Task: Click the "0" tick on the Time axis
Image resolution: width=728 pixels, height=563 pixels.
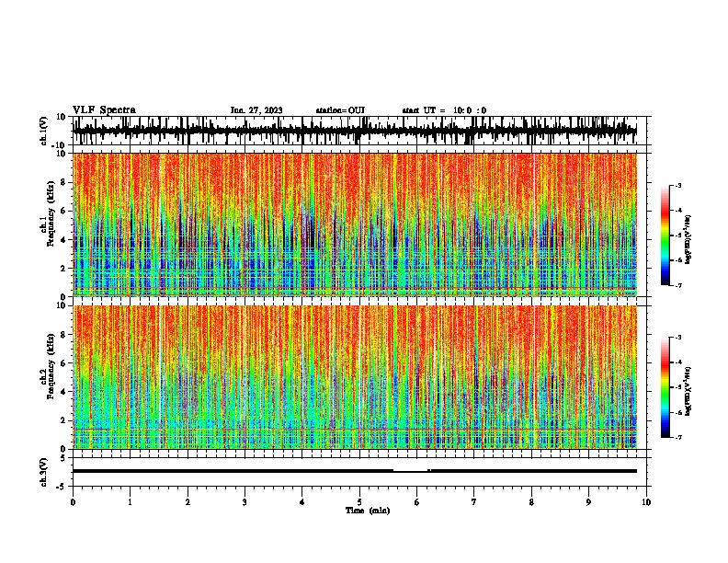Action: (73, 502)
